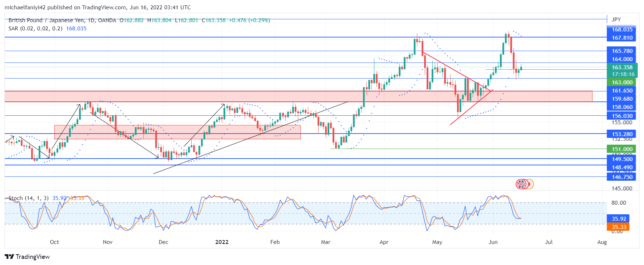Select the green 163.000 price label
This screenshot has height=265, width=644.
pyautogui.click(x=622, y=82)
